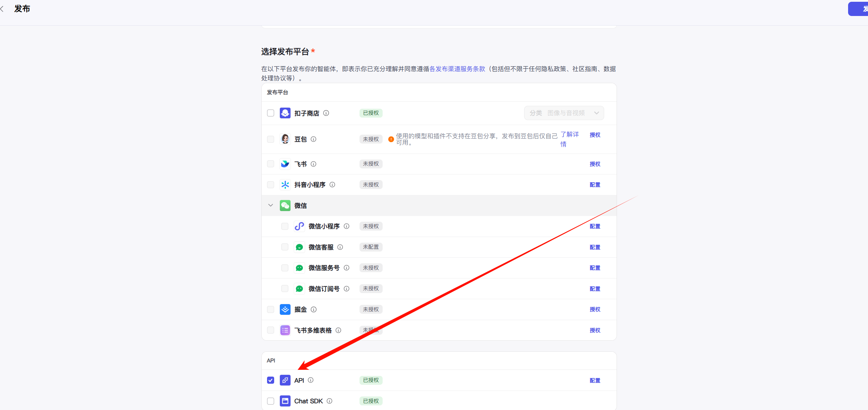
Task: Click the 已授权 tag for 扣子商店
Action: tap(371, 113)
